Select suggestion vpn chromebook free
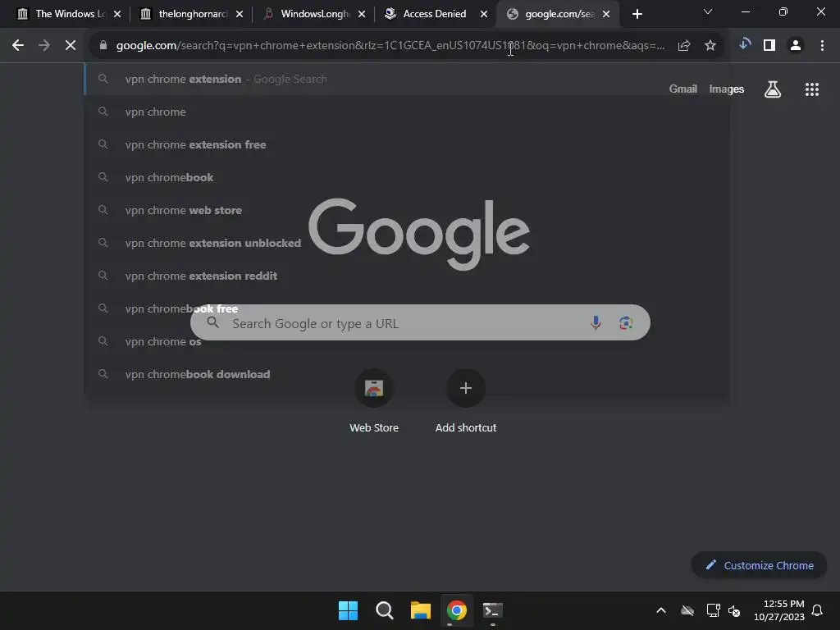This screenshot has height=630, width=840. tap(407, 308)
